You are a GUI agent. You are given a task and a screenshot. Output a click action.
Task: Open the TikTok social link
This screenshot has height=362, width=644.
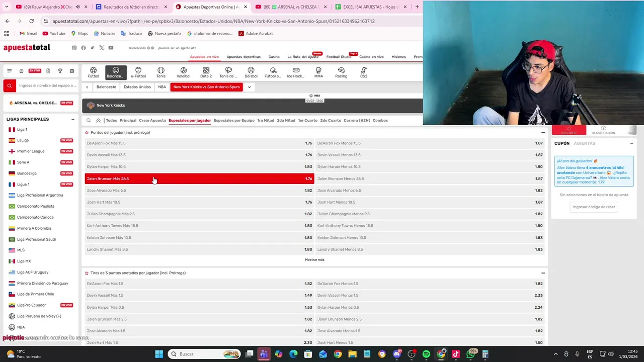point(93,48)
